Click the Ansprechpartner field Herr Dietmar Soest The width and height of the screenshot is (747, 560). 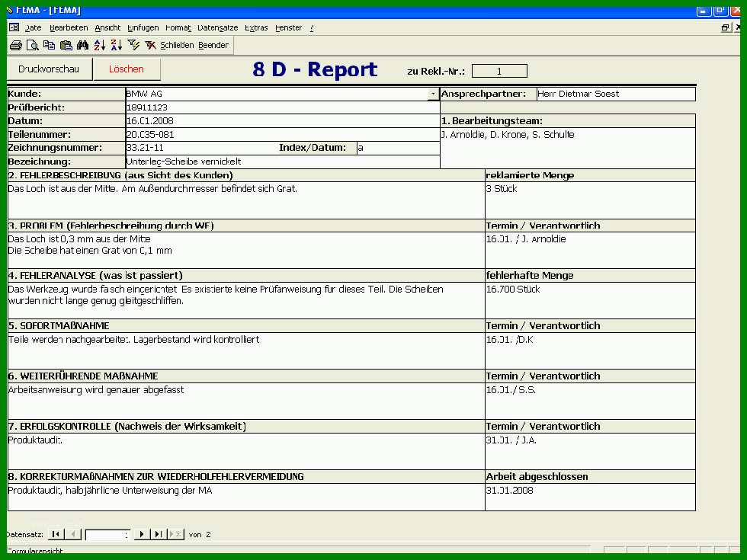pos(616,94)
